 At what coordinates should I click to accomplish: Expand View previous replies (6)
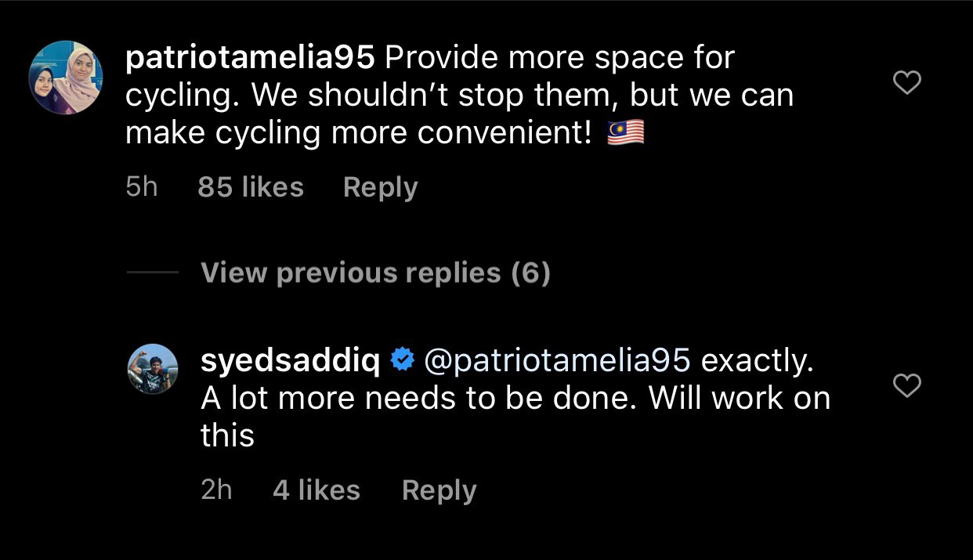[x=375, y=273]
